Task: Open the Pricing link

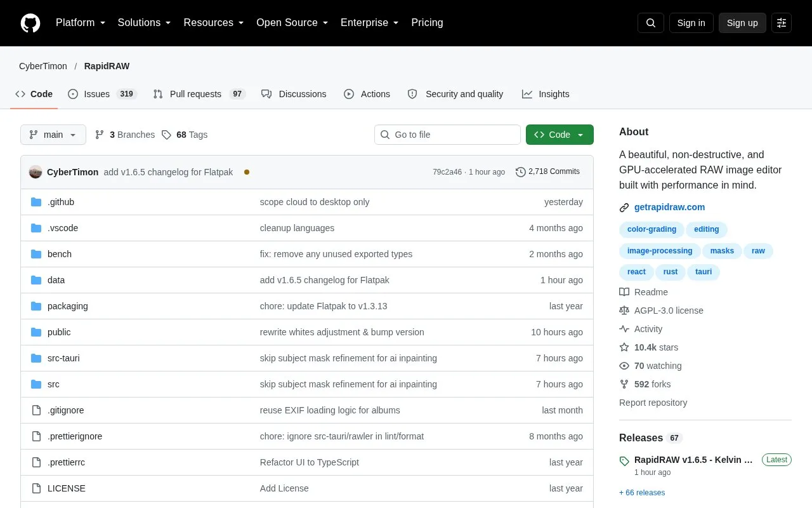Action: tap(427, 23)
